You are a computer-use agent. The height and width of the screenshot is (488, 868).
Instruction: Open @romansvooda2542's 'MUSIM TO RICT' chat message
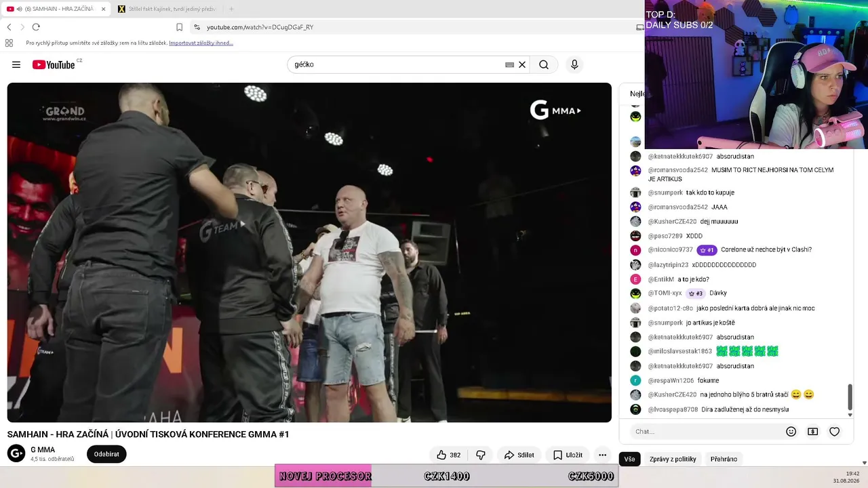coord(741,174)
